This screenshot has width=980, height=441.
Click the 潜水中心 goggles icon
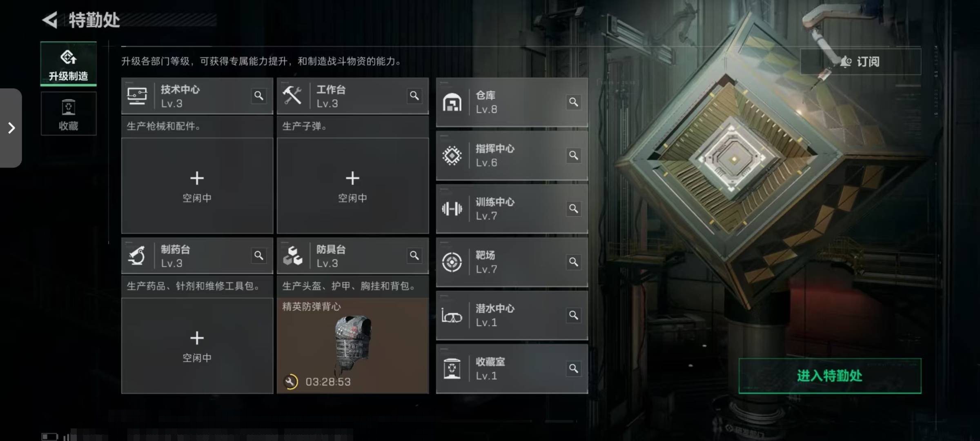[x=452, y=316]
